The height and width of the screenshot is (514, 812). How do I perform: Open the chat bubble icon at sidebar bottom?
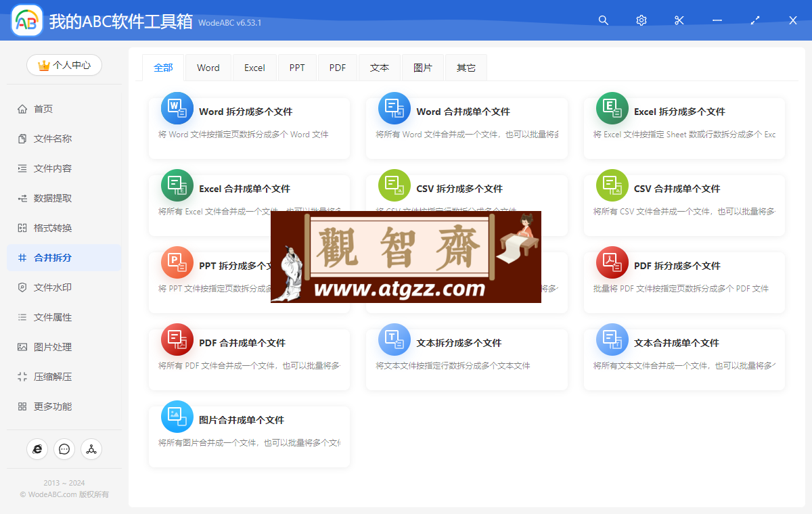[64, 448]
